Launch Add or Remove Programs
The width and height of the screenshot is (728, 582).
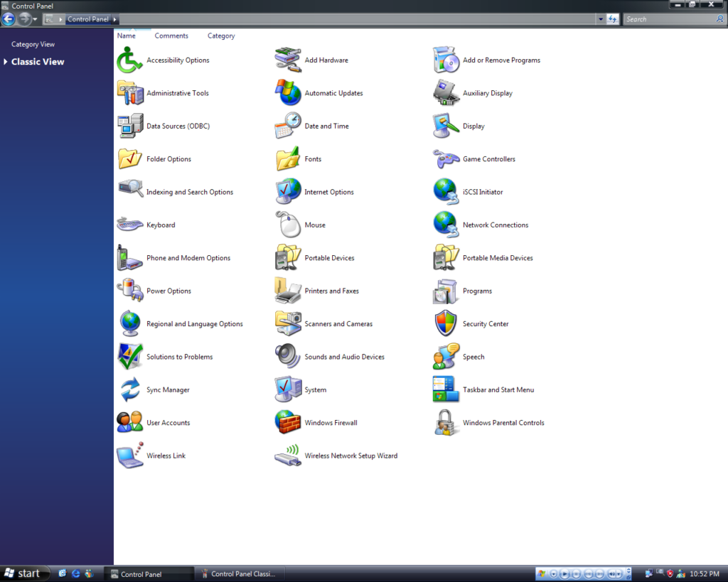point(486,60)
